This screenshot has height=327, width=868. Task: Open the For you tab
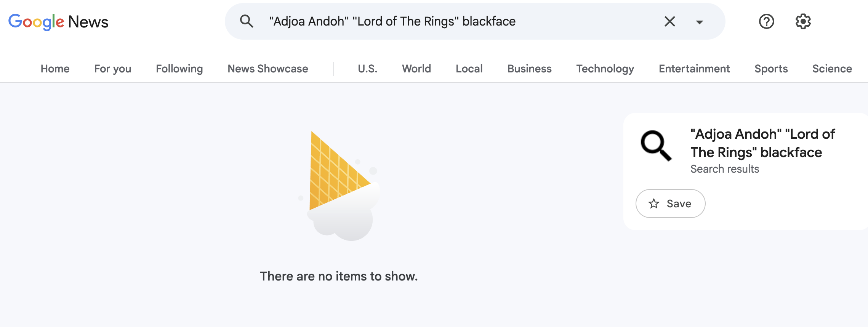coord(113,69)
